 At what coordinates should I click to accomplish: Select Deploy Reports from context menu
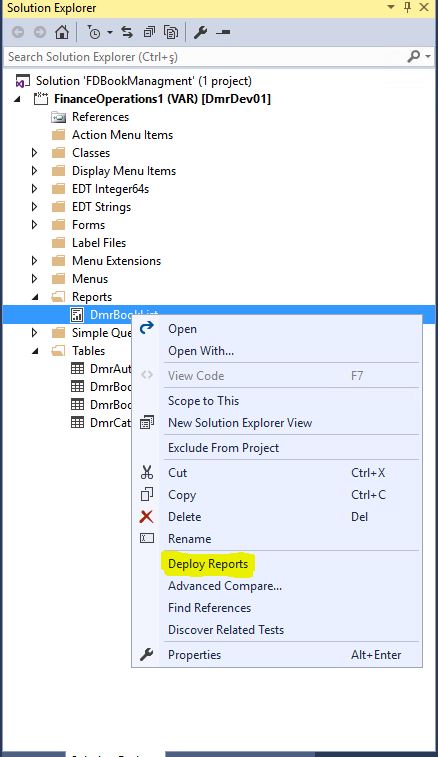coord(208,564)
